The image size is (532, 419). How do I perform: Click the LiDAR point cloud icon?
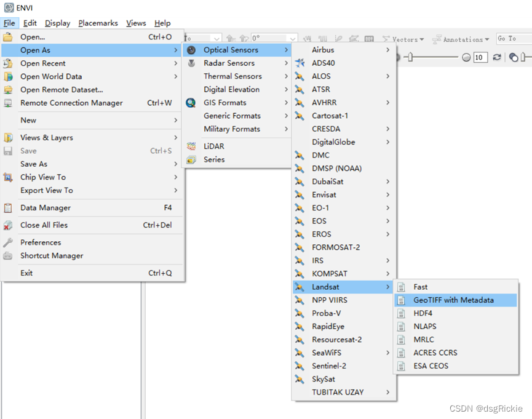pyautogui.click(x=191, y=146)
